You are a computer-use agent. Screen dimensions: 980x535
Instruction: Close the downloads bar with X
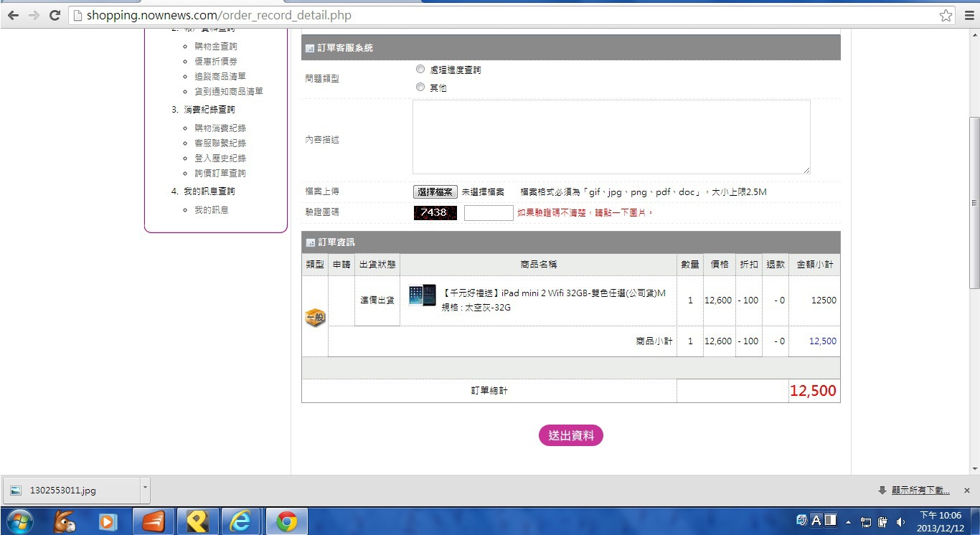pyautogui.click(x=966, y=491)
